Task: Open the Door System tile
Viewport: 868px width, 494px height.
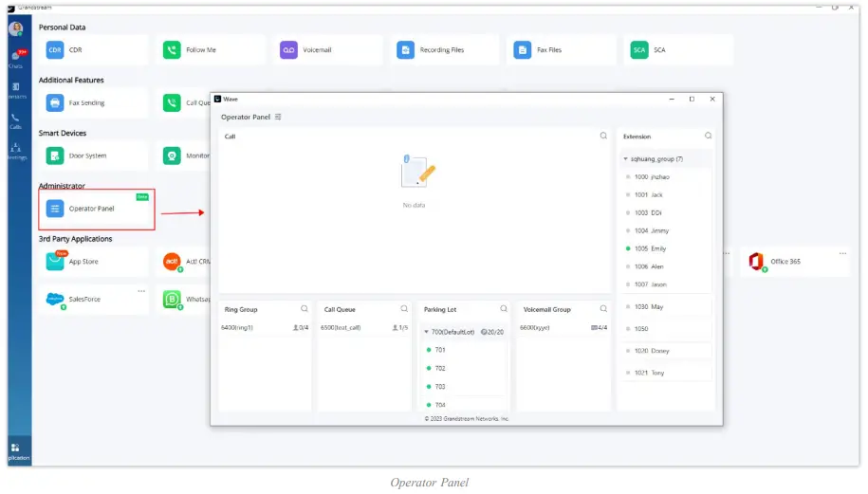Action: (93, 156)
